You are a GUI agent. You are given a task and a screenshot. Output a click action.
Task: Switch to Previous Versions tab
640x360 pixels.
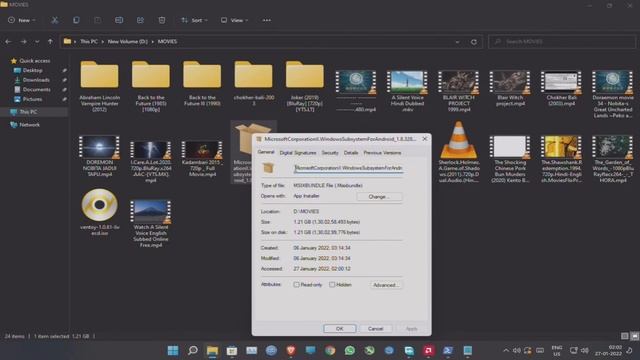[382, 153]
